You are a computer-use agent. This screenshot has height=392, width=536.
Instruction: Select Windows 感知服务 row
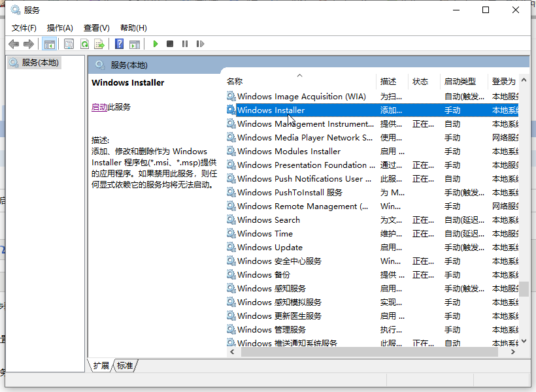coord(373,288)
